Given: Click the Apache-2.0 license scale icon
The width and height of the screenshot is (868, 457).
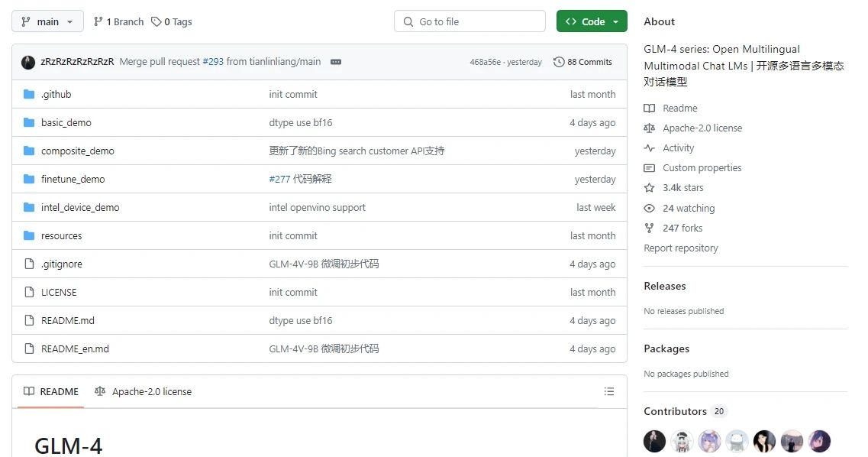Looking at the screenshot, I should click(650, 128).
